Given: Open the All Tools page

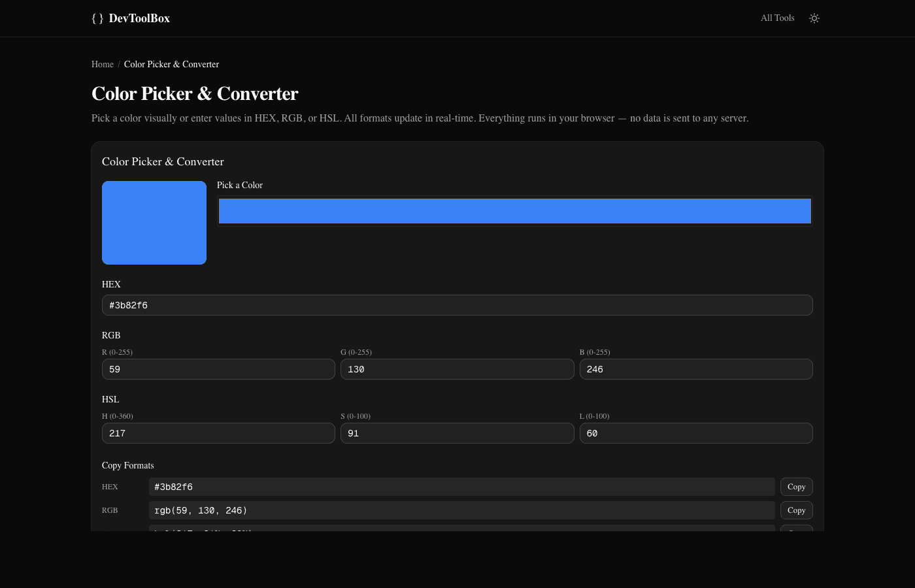Looking at the screenshot, I should [777, 18].
